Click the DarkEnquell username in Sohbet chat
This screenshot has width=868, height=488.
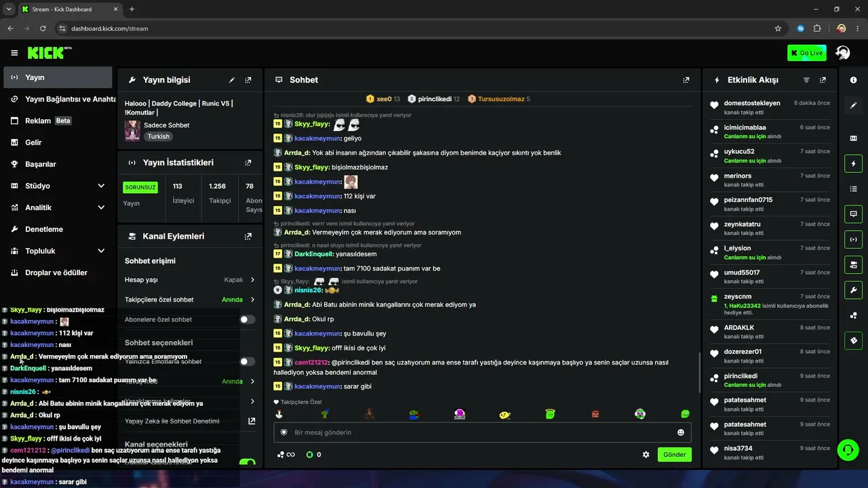pyautogui.click(x=314, y=254)
